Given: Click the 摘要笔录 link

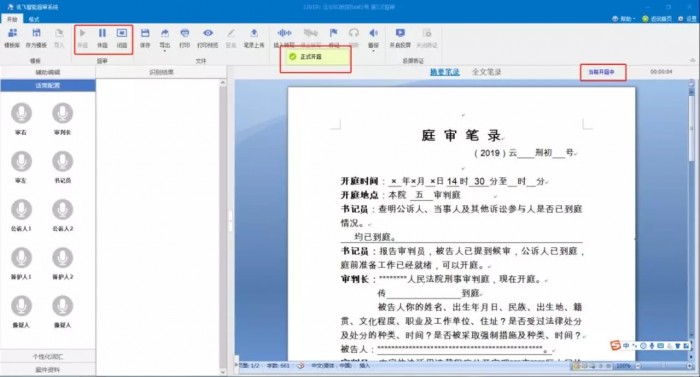Looking at the screenshot, I should 445,72.
